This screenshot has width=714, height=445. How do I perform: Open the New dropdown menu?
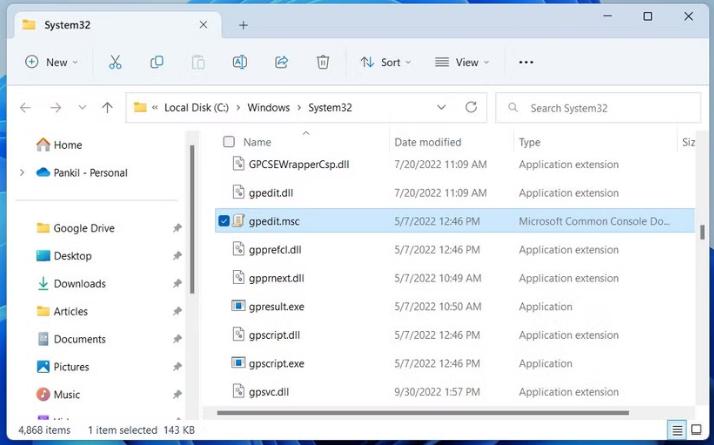[x=51, y=62]
